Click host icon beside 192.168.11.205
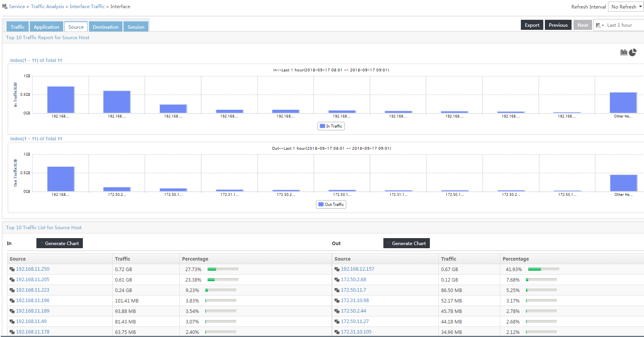This screenshot has height=337, width=644. coord(12,280)
